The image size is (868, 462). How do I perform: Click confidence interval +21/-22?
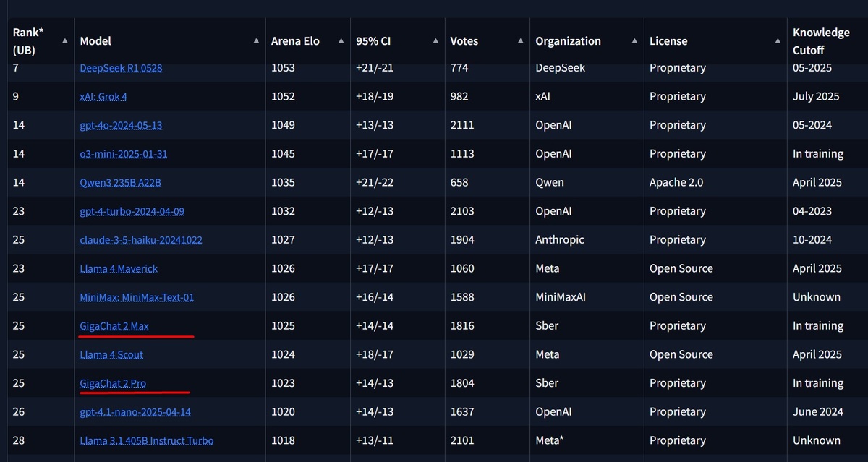click(375, 182)
